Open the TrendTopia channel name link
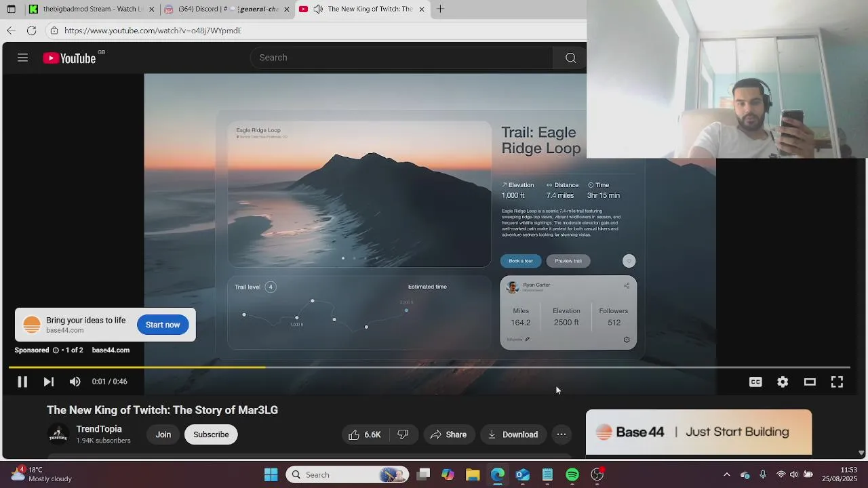Screen dimensions: 868x488 (99, 429)
